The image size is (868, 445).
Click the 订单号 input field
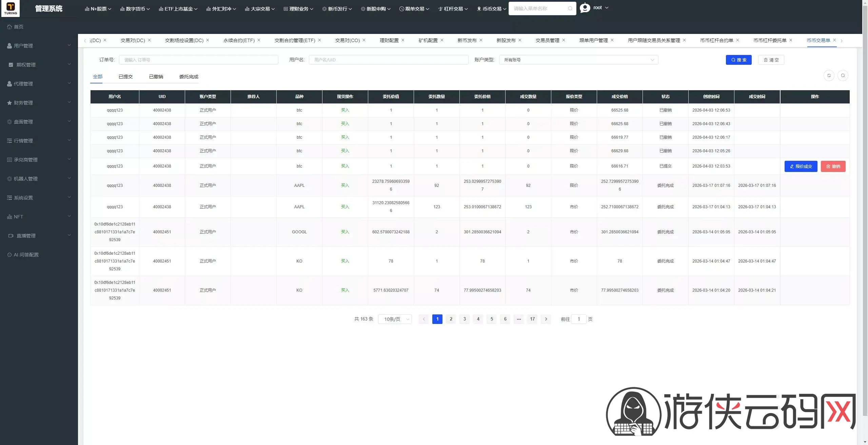(199, 60)
